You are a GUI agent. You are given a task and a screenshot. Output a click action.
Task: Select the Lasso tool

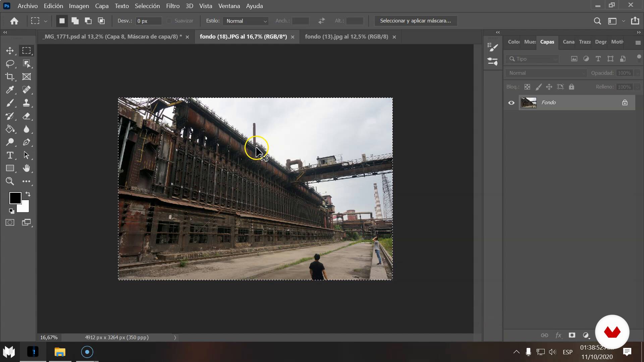click(10, 64)
